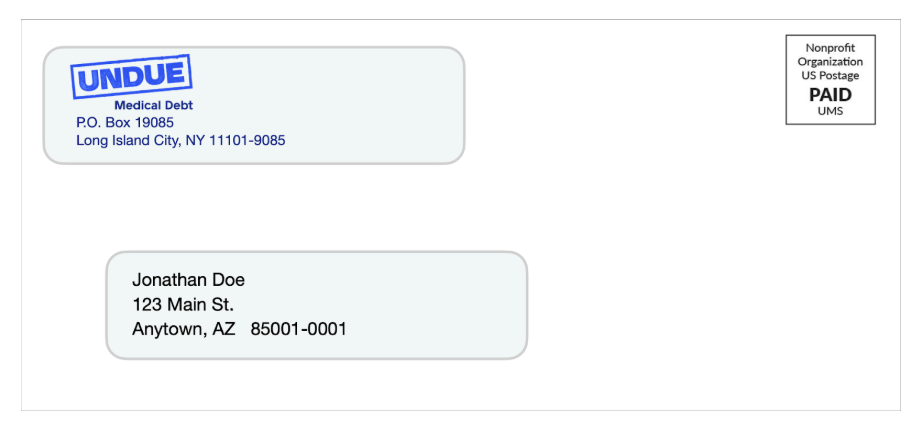The width and height of the screenshot is (920, 430).
Task: Click the bold PAID text
Action: point(830,95)
